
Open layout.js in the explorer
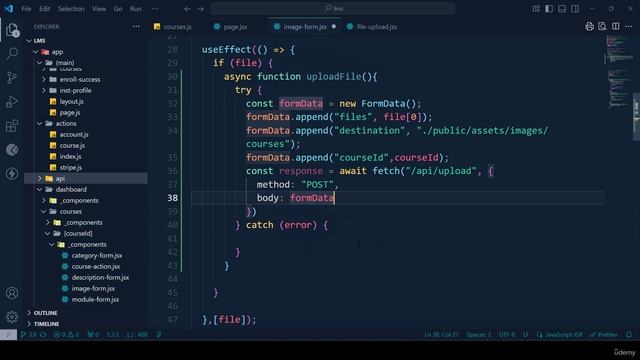(x=71, y=101)
